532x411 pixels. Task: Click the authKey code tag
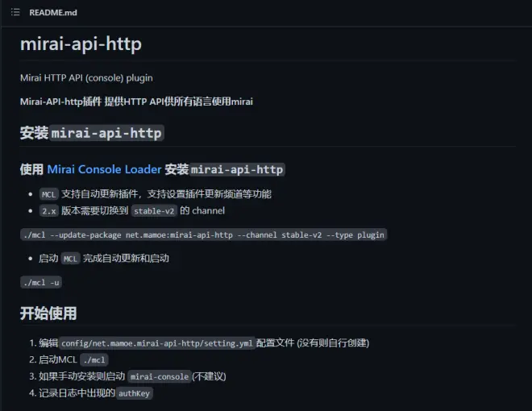click(x=134, y=393)
